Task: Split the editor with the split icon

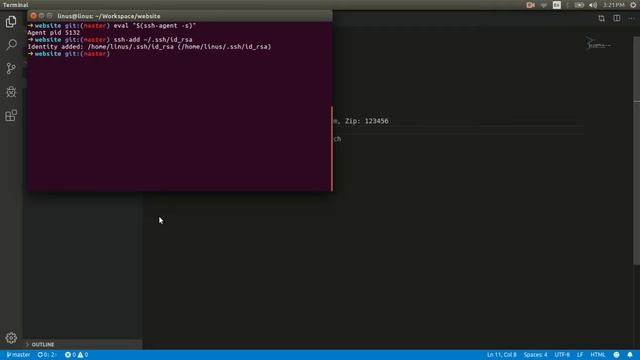Action: [x=617, y=18]
